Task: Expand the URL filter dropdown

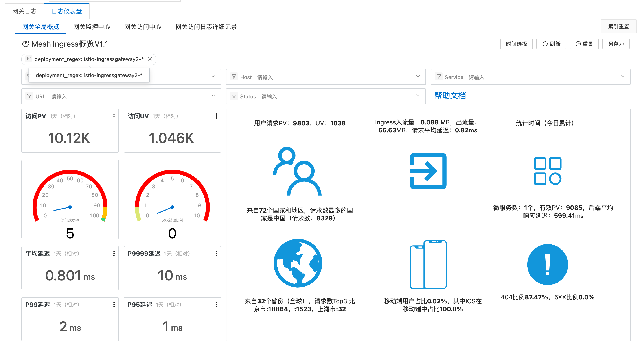Action: (x=213, y=96)
